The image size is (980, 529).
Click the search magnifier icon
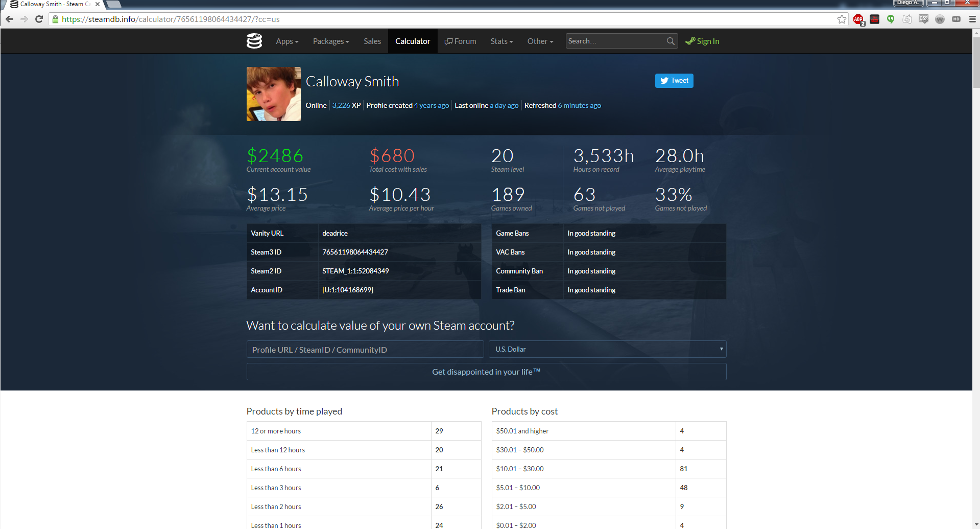671,41
